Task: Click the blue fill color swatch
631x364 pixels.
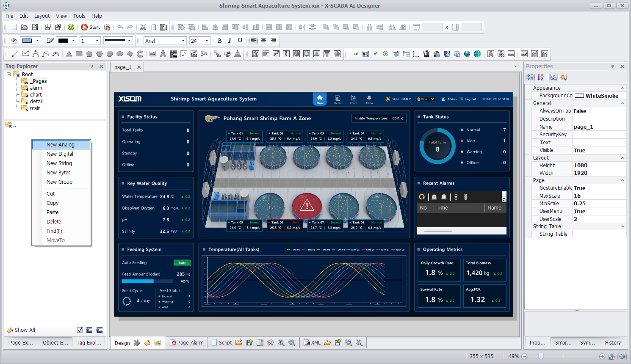Action: point(27,41)
